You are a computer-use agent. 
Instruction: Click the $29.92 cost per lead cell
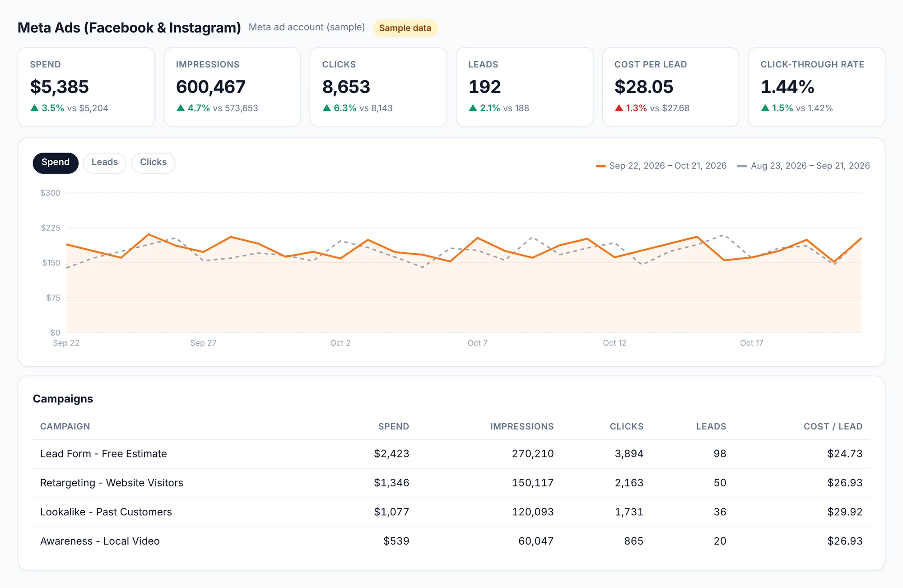point(845,512)
